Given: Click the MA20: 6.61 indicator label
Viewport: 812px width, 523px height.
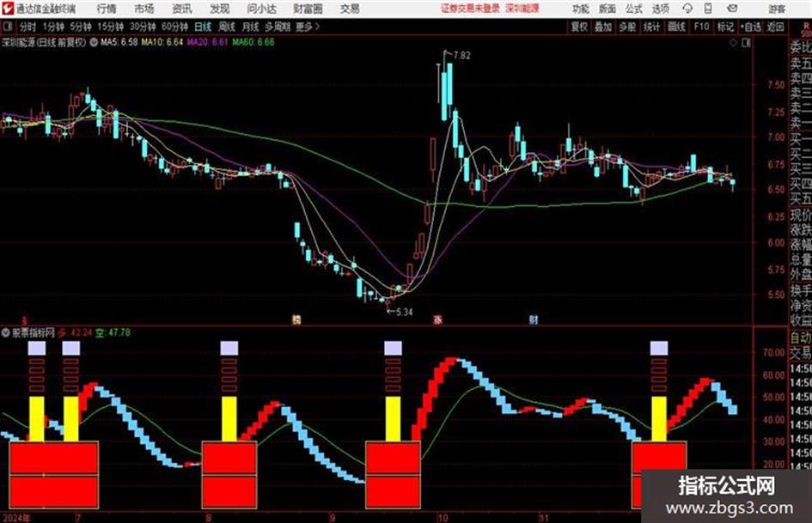Looking at the screenshot, I should [x=207, y=42].
